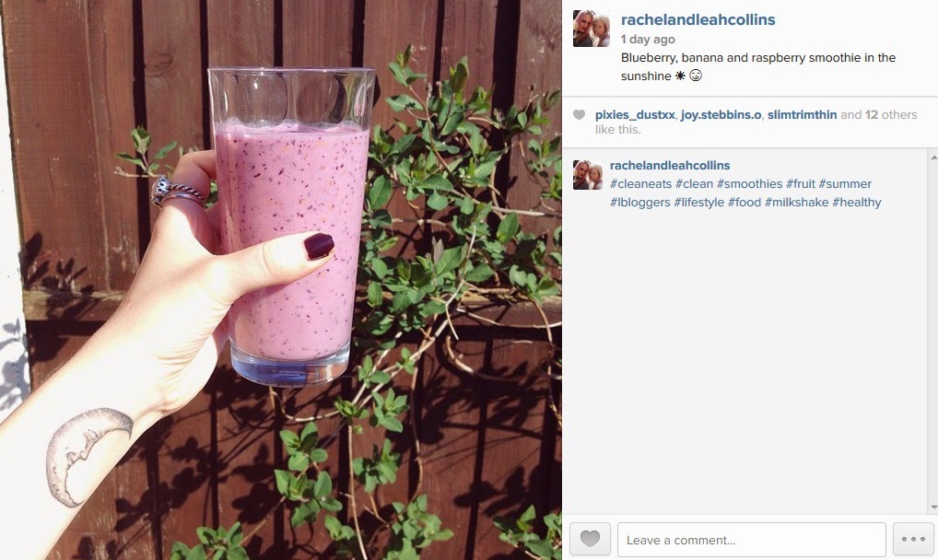The height and width of the screenshot is (560, 938).
Task: Open the #lbloggers hashtag
Action: coord(640,203)
